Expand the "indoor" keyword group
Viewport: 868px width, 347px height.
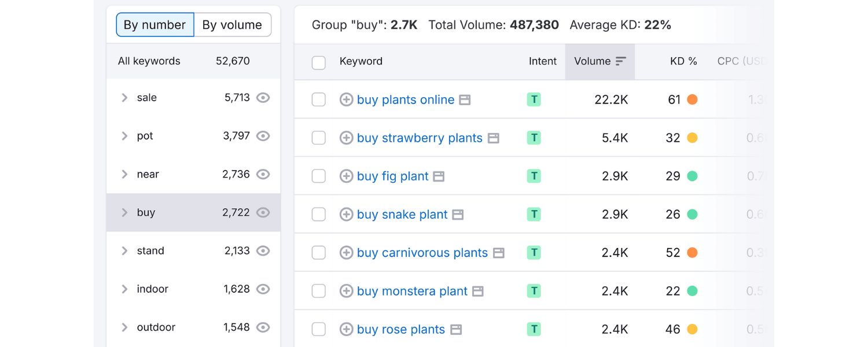124,289
